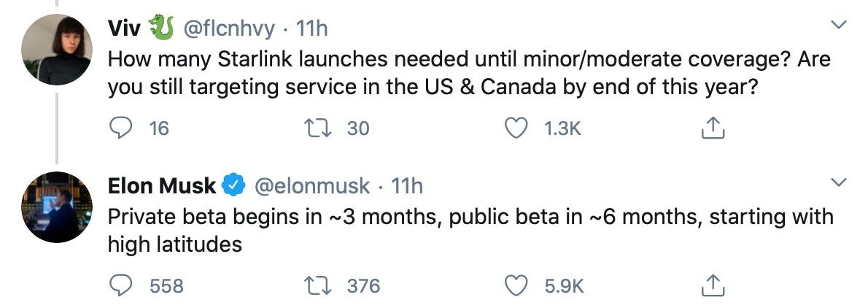Open Elon Musk's tweet timestamp 11h
Viewport: 868px width, 308px height.
point(407,186)
